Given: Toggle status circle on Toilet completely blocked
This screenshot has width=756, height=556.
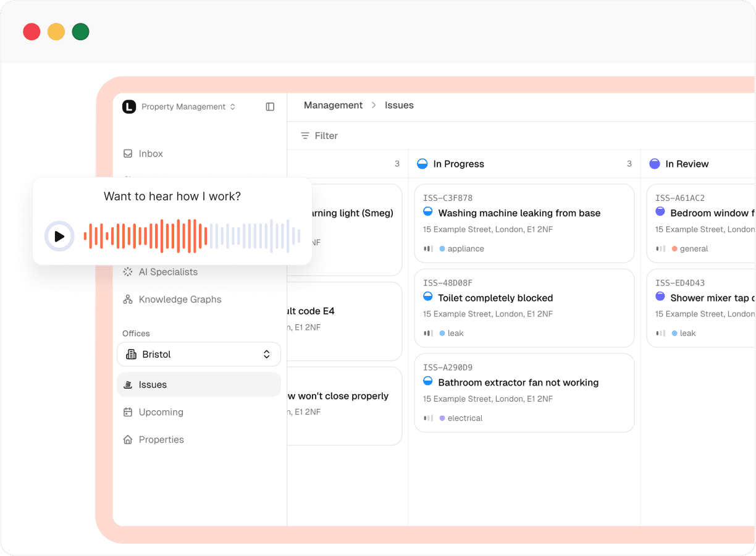Looking at the screenshot, I should pyautogui.click(x=428, y=297).
